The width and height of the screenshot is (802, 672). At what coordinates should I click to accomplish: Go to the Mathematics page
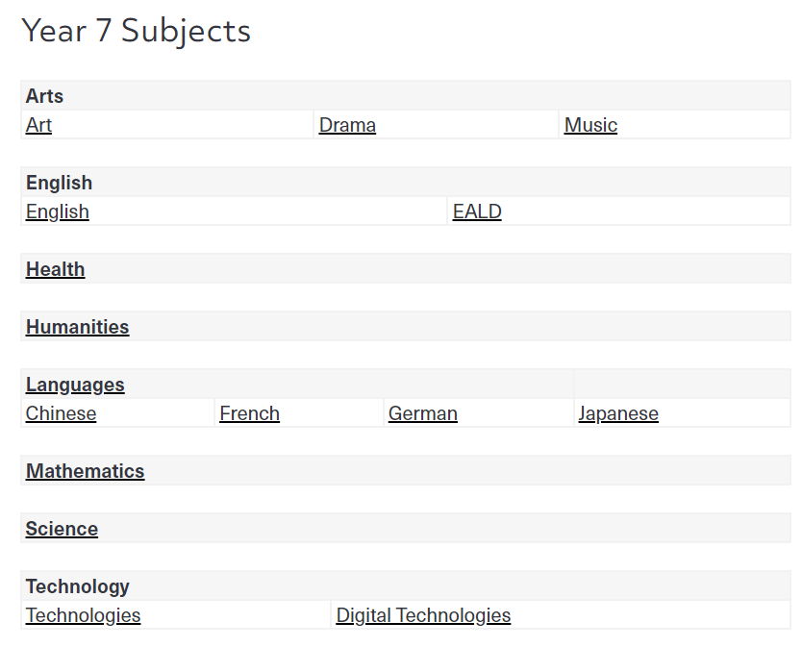[x=85, y=471]
